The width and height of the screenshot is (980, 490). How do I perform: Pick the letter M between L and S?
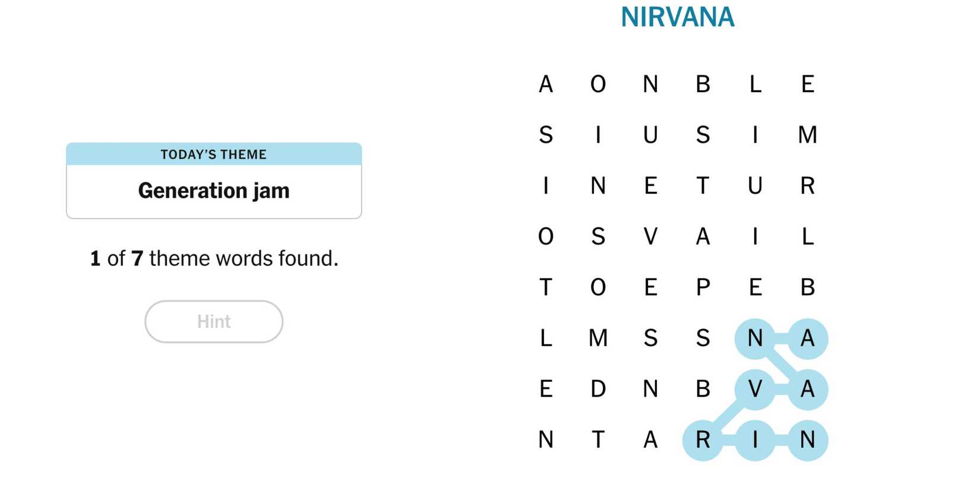point(598,338)
